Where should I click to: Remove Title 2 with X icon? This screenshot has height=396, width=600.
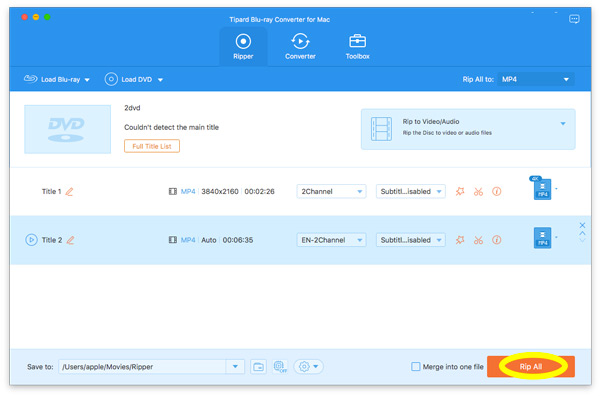pyautogui.click(x=582, y=225)
